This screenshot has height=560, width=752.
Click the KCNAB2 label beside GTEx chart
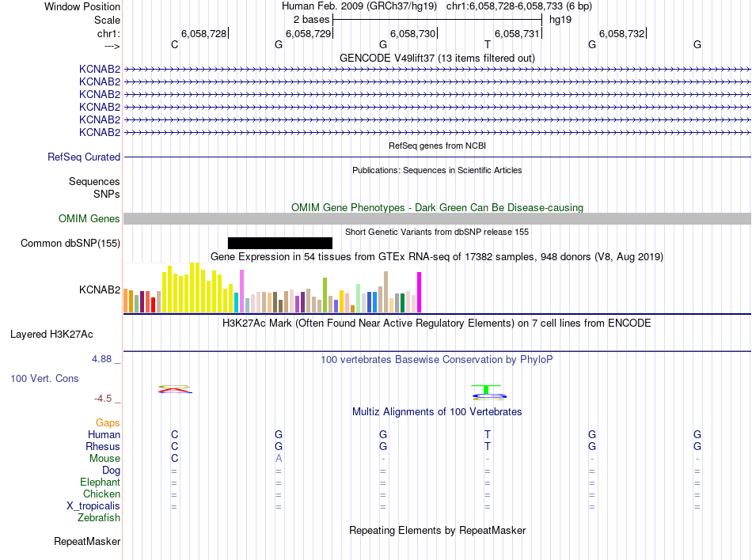(x=100, y=289)
